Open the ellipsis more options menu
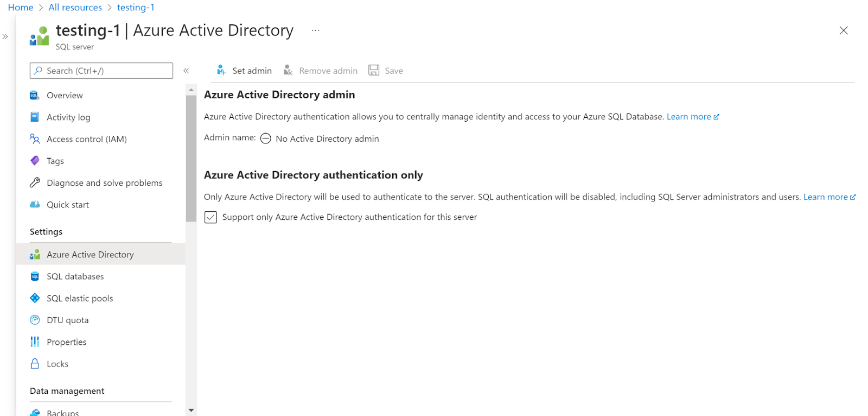The height and width of the screenshot is (416, 868). click(315, 30)
